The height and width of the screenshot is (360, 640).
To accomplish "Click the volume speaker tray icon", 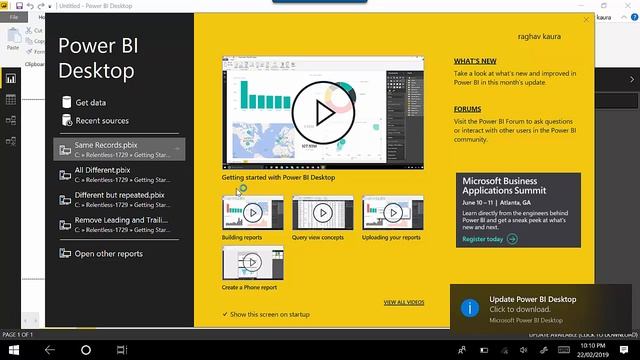I will tap(524, 350).
